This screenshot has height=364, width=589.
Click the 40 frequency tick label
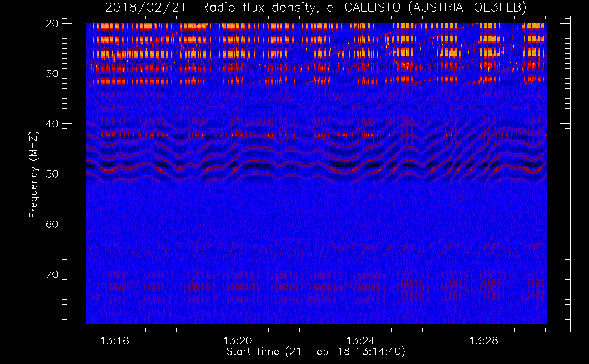click(x=52, y=124)
